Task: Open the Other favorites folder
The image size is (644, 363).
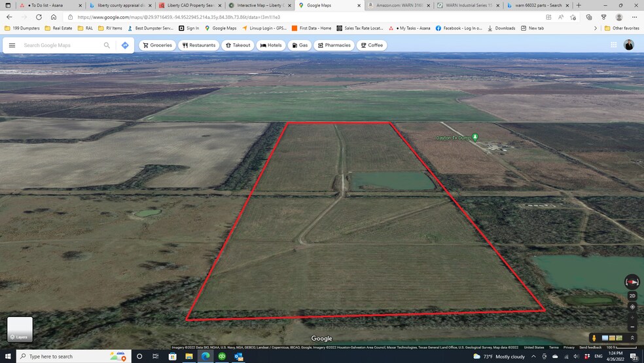Action: pyautogui.click(x=622, y=28)
